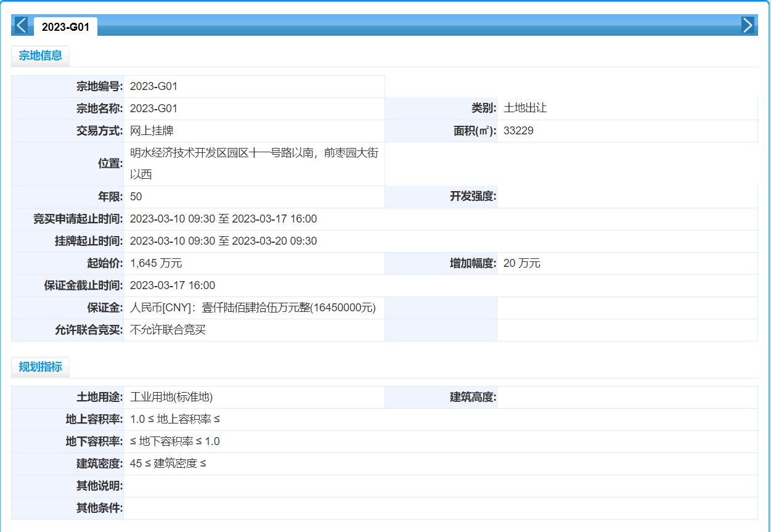
Task: Click the 地上容积率 value text
Action: click(x=175, y=419)
